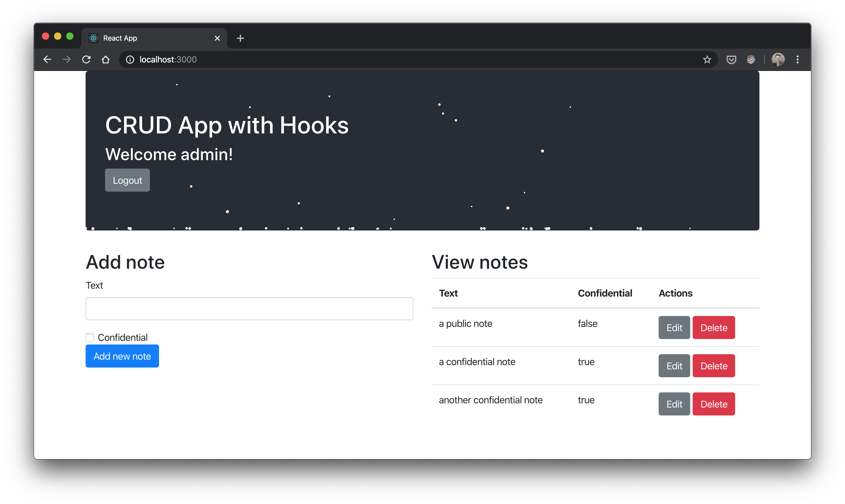
Task: Click the 'View notes' heading
Action: [x=480, y=262]
